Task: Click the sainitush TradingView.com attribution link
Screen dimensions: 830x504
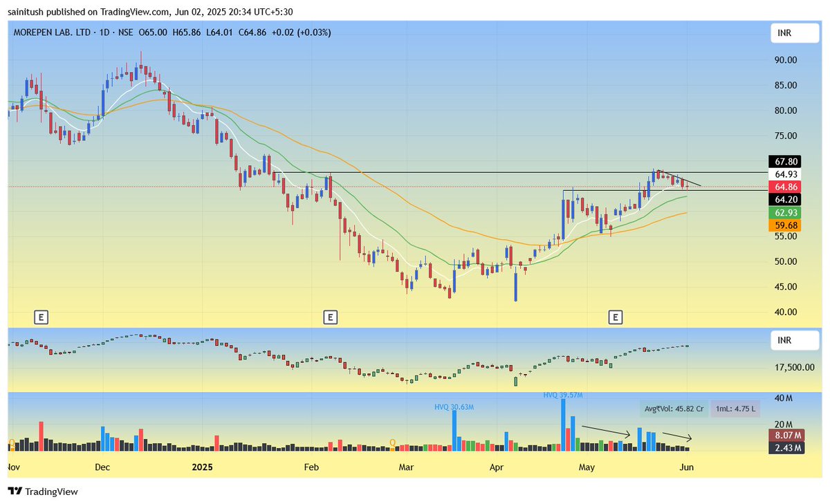Action: pos(90,11)
